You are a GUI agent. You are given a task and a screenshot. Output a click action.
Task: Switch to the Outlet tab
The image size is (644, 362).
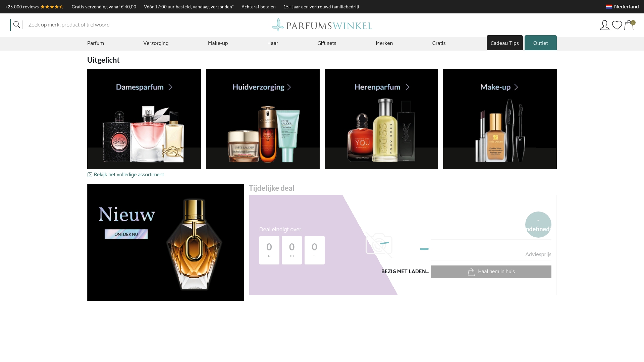(540, 43)
